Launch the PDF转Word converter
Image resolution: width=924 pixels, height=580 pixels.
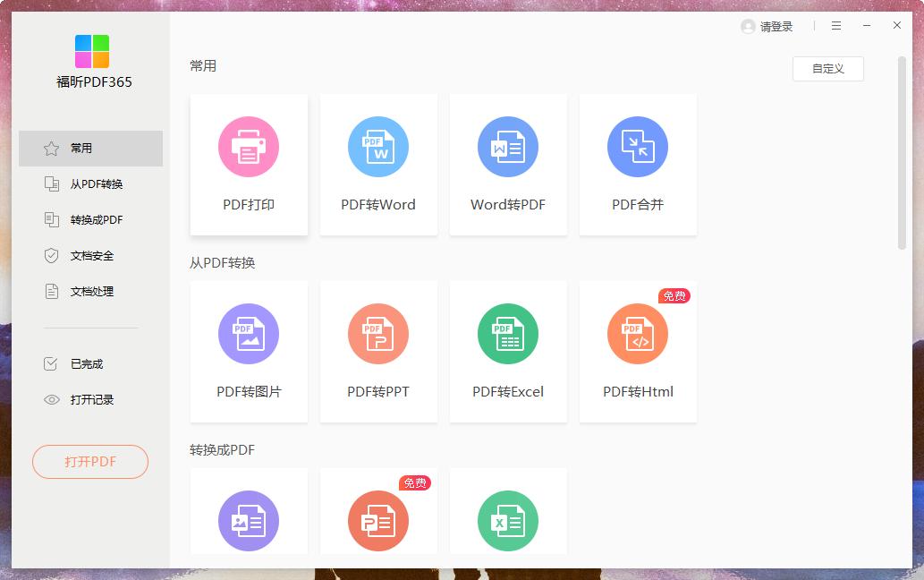(x=378, y=165)
